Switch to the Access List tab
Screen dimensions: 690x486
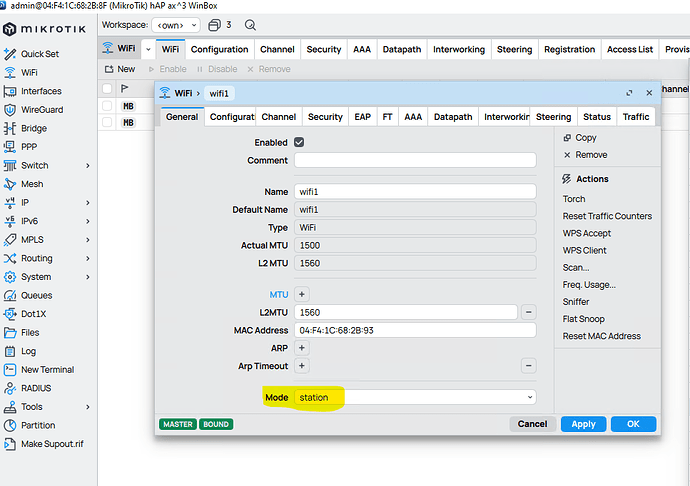(x=630, y=49)
